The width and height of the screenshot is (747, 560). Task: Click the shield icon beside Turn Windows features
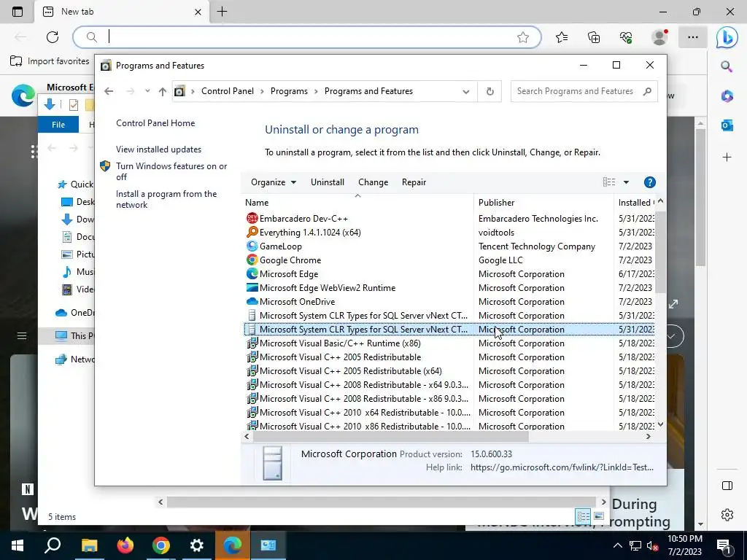tap(105, 166)
